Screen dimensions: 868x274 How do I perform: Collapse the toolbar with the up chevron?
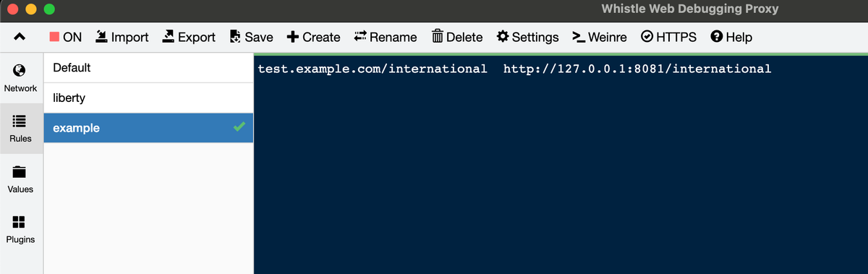click(20, 37)
